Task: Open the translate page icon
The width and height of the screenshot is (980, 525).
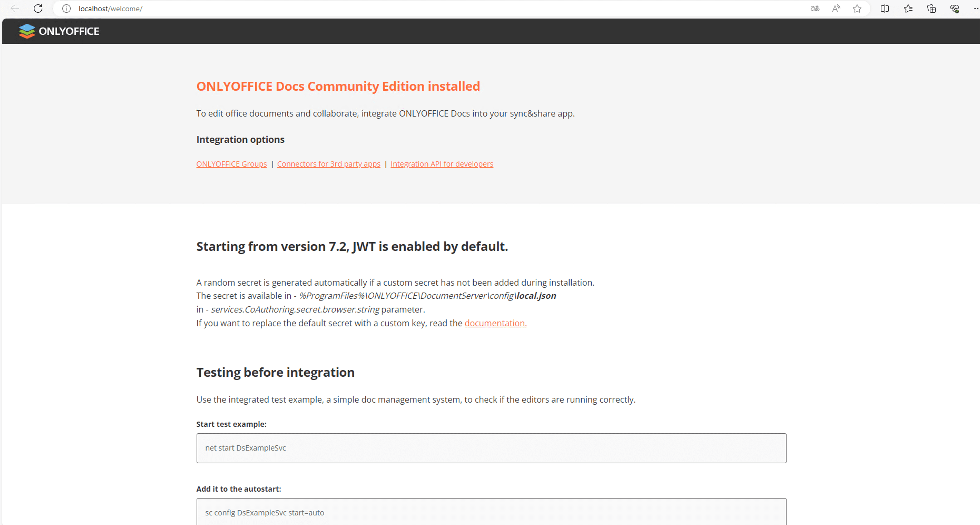Action: coord(815,8)
